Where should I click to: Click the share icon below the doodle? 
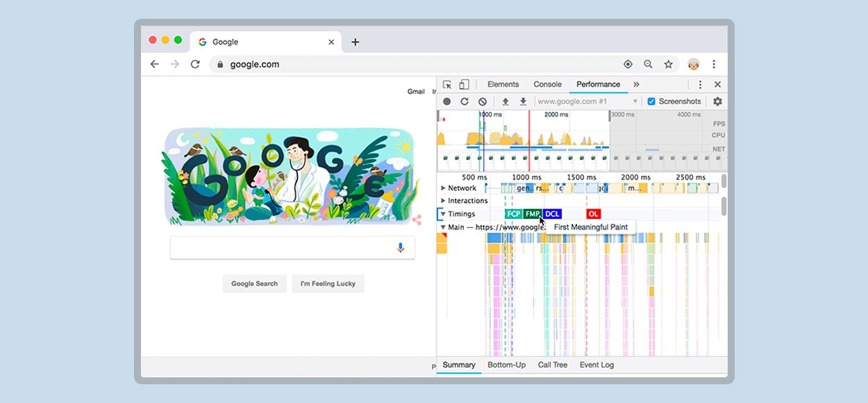[x=417, y=220]
